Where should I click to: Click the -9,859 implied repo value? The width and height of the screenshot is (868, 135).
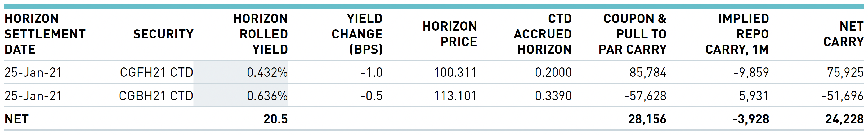[751, 73]
